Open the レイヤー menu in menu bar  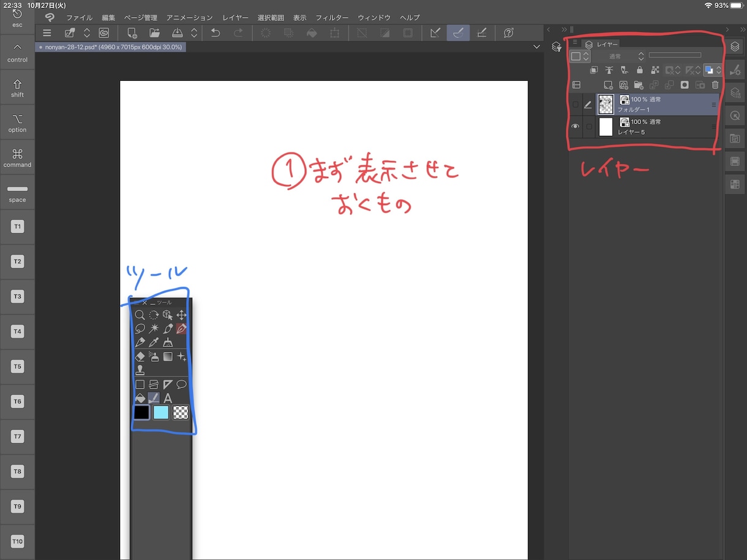point(236,18)
